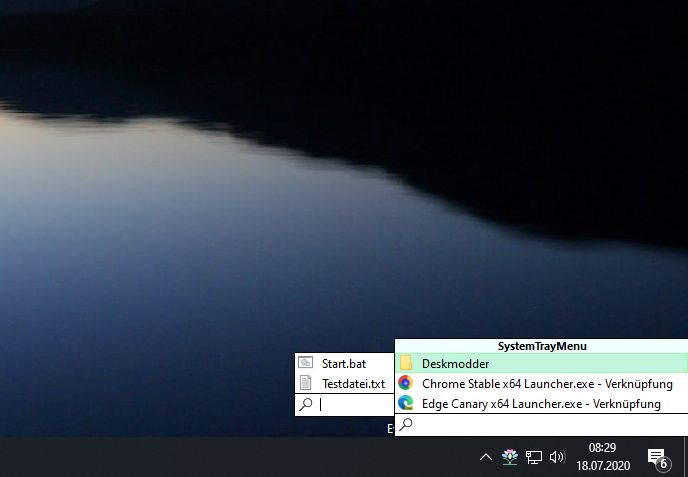Click the Start.bat batch file icon
688x477 pixels.
[x=306, y=362]
